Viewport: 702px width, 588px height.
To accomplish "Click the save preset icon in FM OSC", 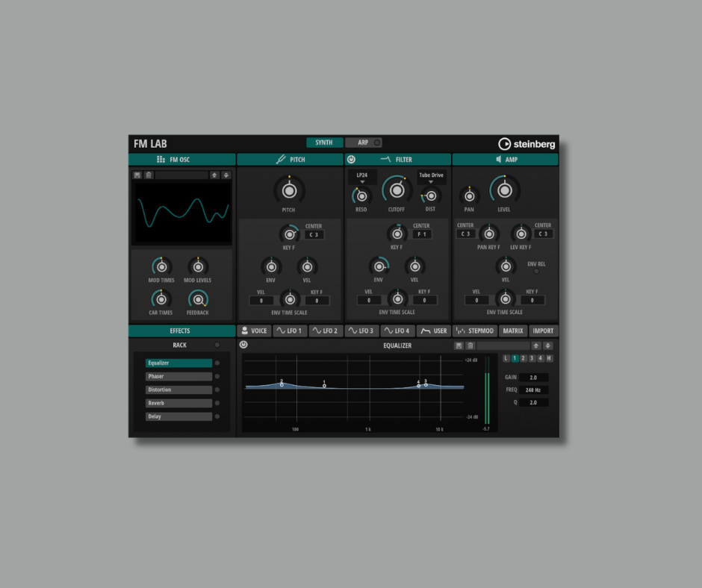I will (137, 175).
